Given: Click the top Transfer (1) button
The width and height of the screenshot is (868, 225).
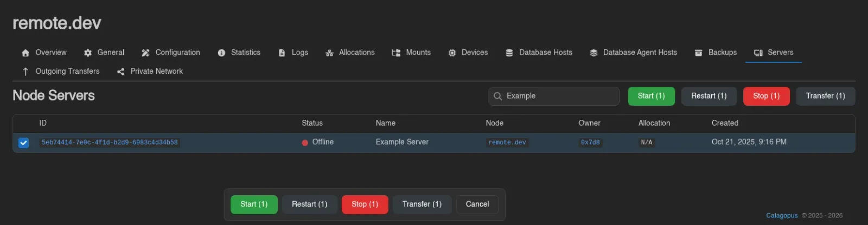Looking at the screenshot, I should [825, 96].
